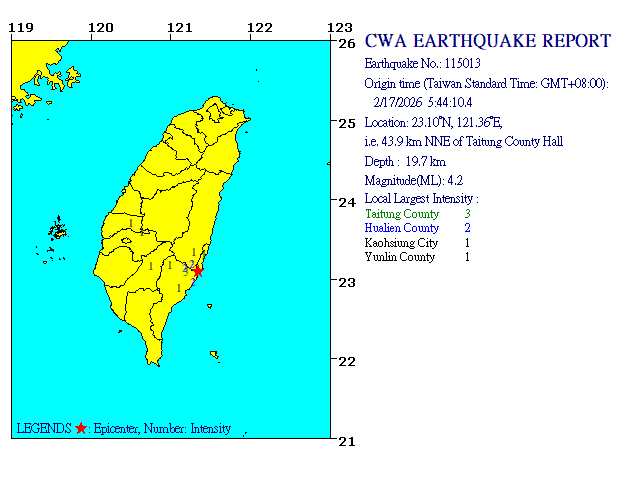Select Kaohsiung City in the intensity list
640x480 pixels.
click(x=401, y=243)
